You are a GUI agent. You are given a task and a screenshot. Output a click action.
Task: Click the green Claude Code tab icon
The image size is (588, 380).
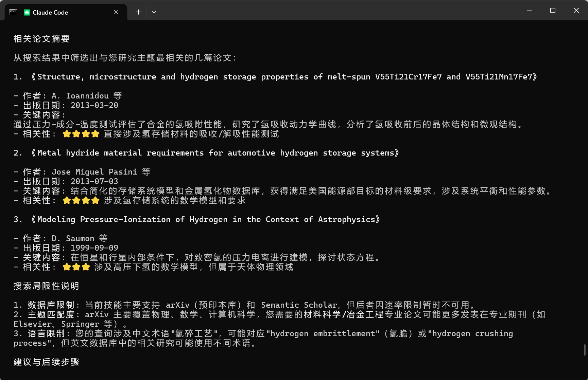(x=27, y=12)
